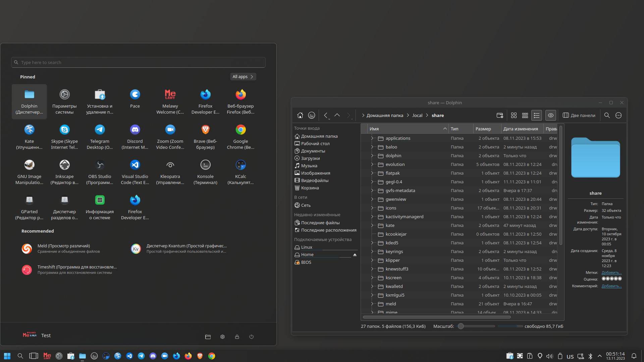644x362 pixels.
Task: Open the search icon in Dolphin toolbar
Action: click(x=607, y=115)
